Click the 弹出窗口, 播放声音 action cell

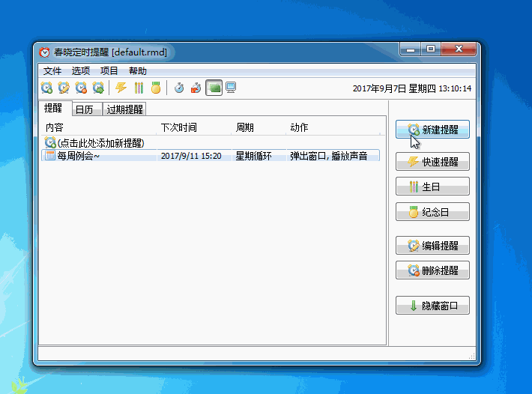[328, 156]
